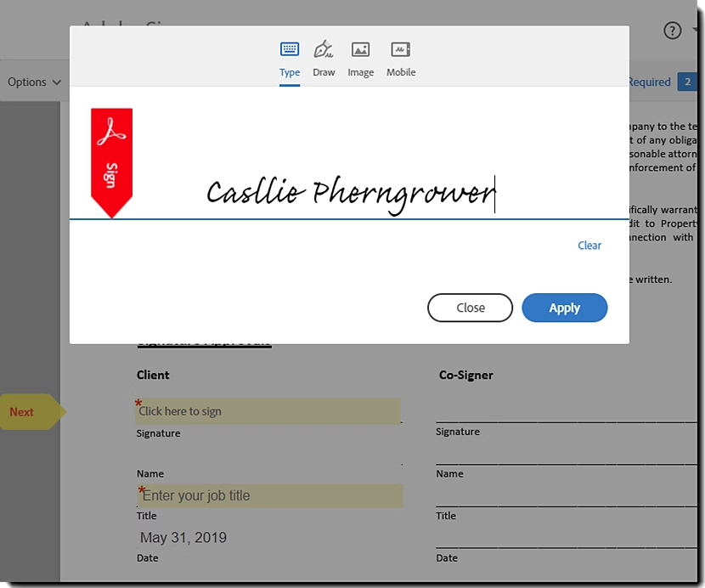The image size is (705, 588).
Task: Click the yellow Next arrow marker
Action: [25, 412]
